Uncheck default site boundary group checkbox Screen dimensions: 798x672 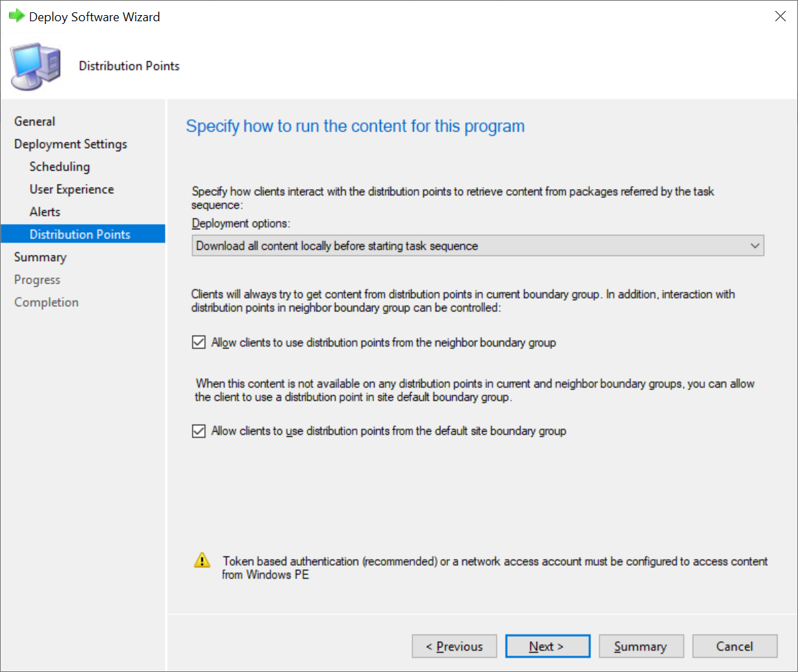[x=199, y=431]
